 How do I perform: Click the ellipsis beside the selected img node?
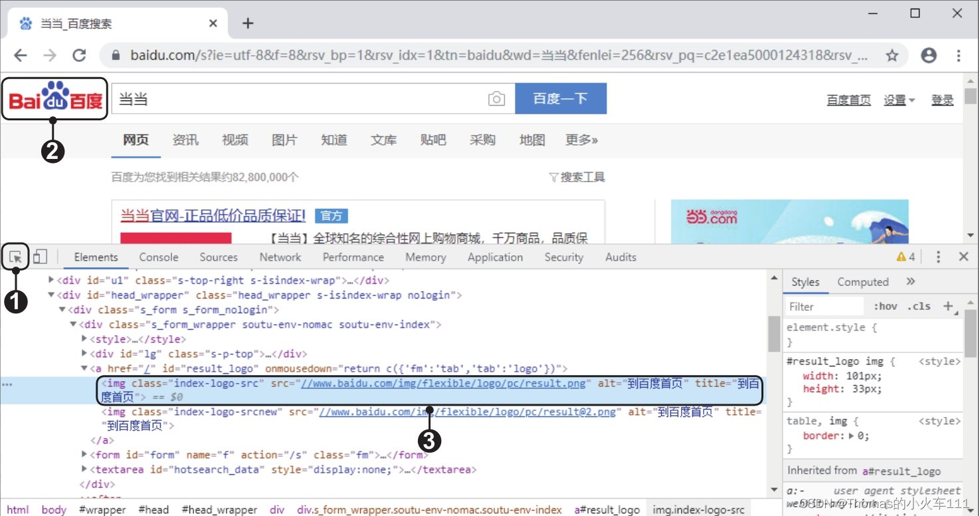tap(6, 384)
